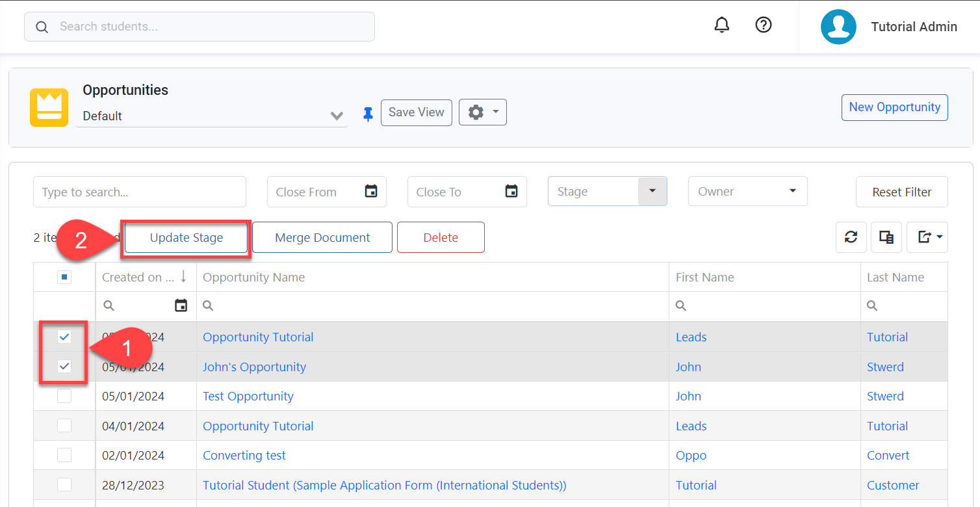980x507 pixels.
Task: Click search magnifier in First Name filter
Action: pyautogui.click(x=680, y=305)
